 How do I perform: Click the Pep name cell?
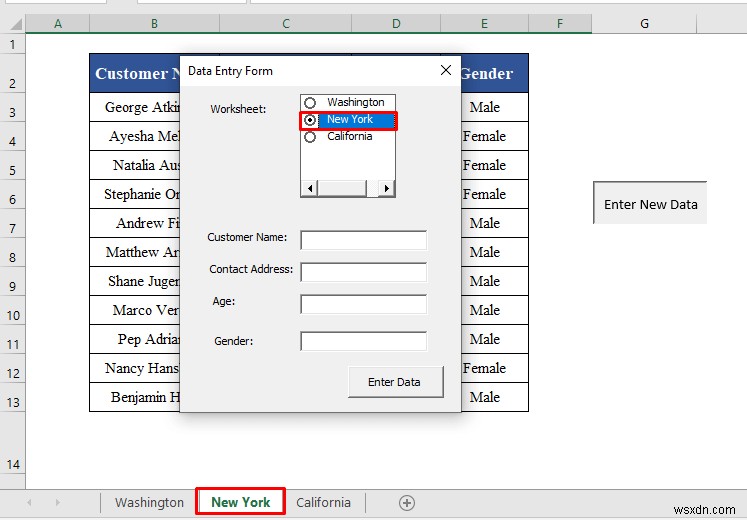pos(135,339)
